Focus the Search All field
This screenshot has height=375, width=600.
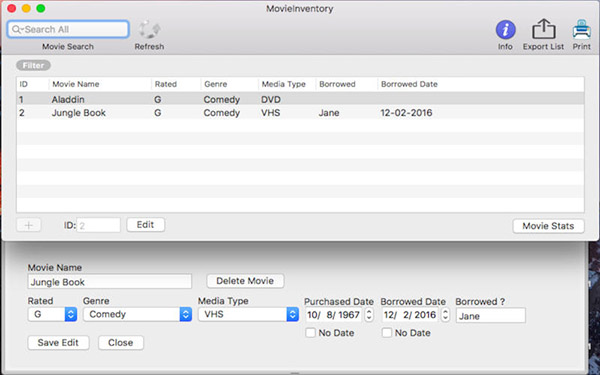[x=68, y=29]
